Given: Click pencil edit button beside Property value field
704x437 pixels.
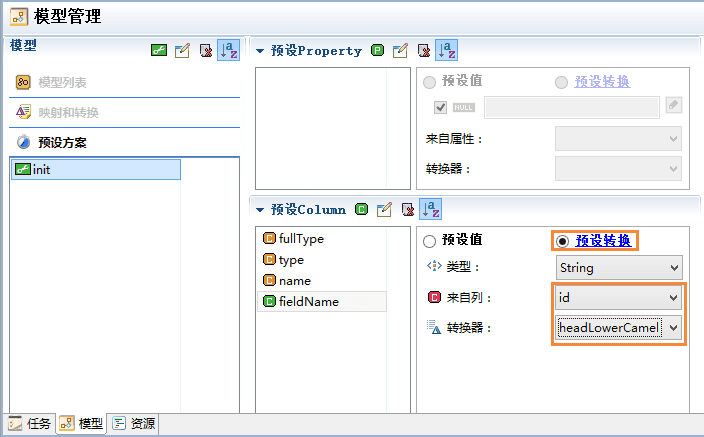Looking at the screenshot, I should tap(673, 106).
